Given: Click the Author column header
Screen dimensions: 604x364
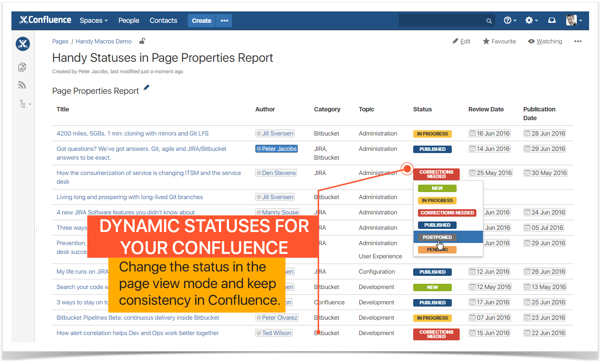Looking at the screenshot, I should pyautogui.click(x=265, y=109).
